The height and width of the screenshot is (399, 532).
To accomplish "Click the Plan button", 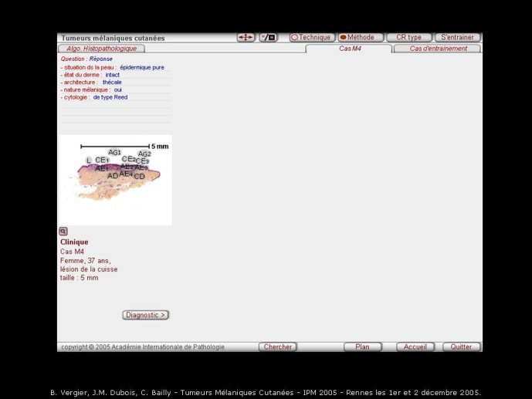I will (x=362, y=347).
